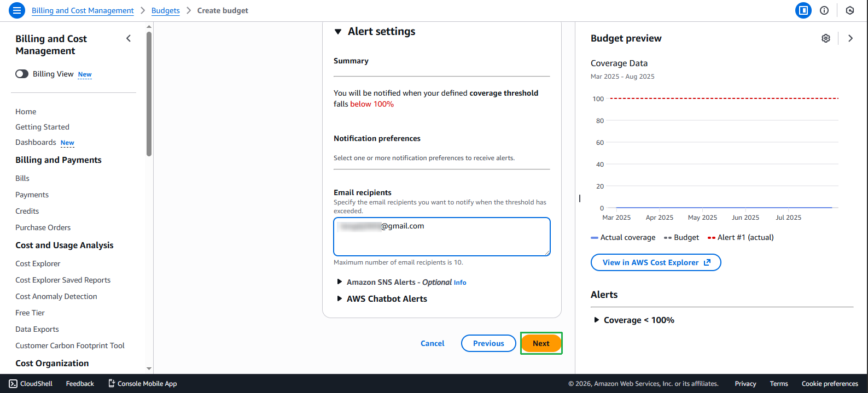Click Info link beside SNS Alerts
Viewport: 868px width, 393px height.
[x=460, y=283]
